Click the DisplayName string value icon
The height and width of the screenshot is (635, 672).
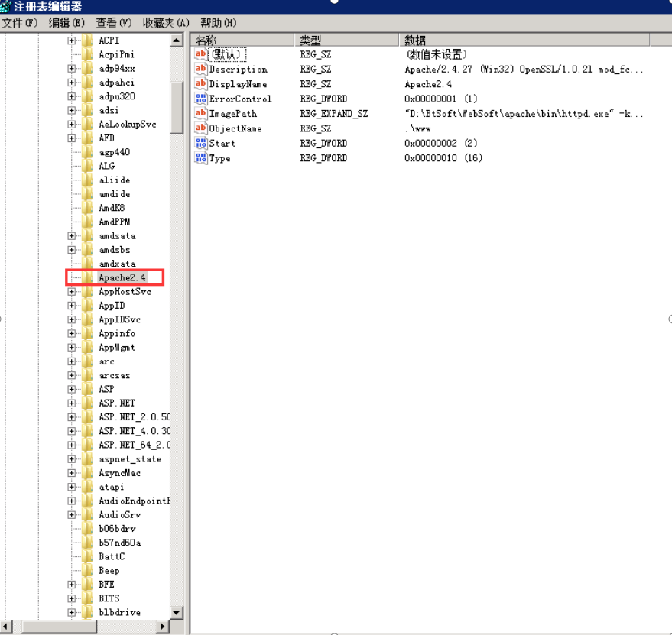click(200, 83)
